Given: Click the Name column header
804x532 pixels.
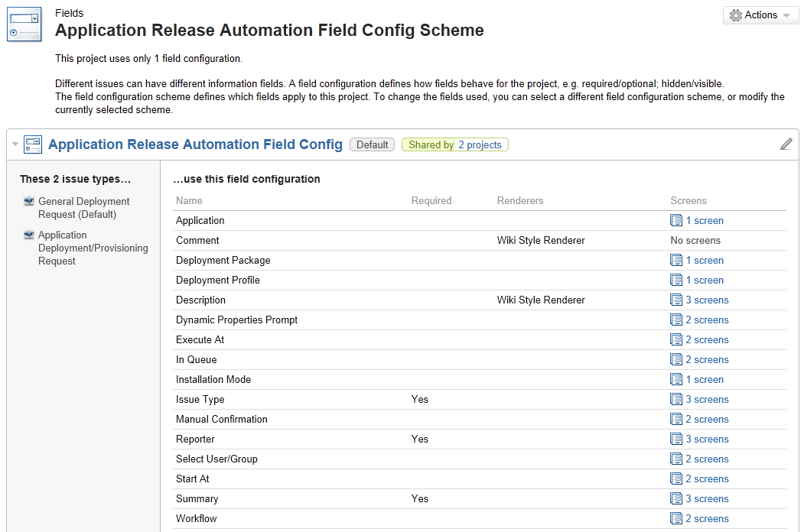Looking at the screenshot, I should [x=189, y=200].
